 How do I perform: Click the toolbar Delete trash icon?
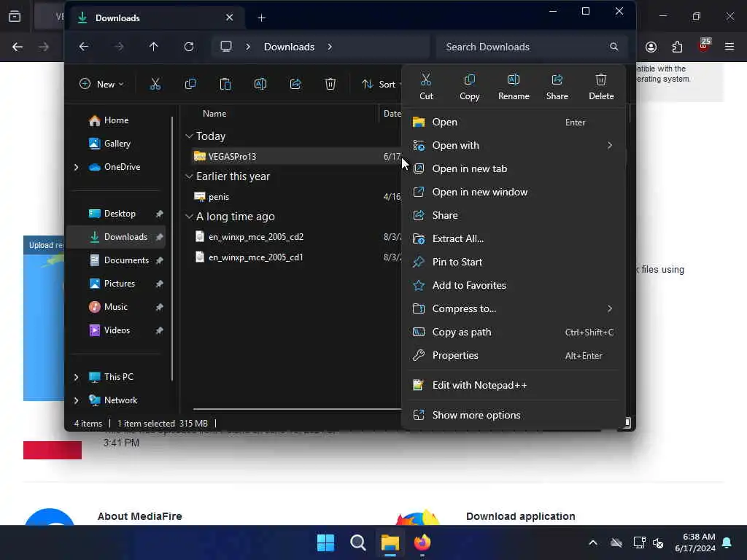pyautogui.click(x=330, y=85)
